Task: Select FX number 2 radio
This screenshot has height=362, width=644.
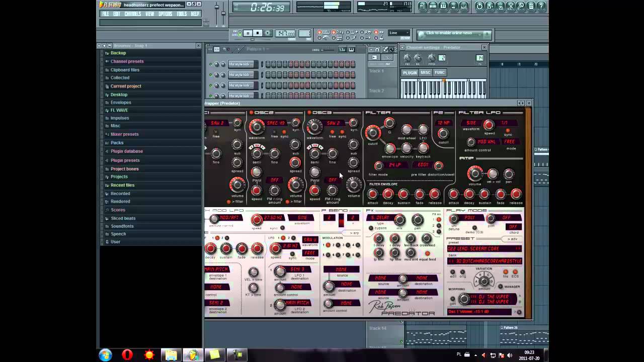Action: point(439,226)
